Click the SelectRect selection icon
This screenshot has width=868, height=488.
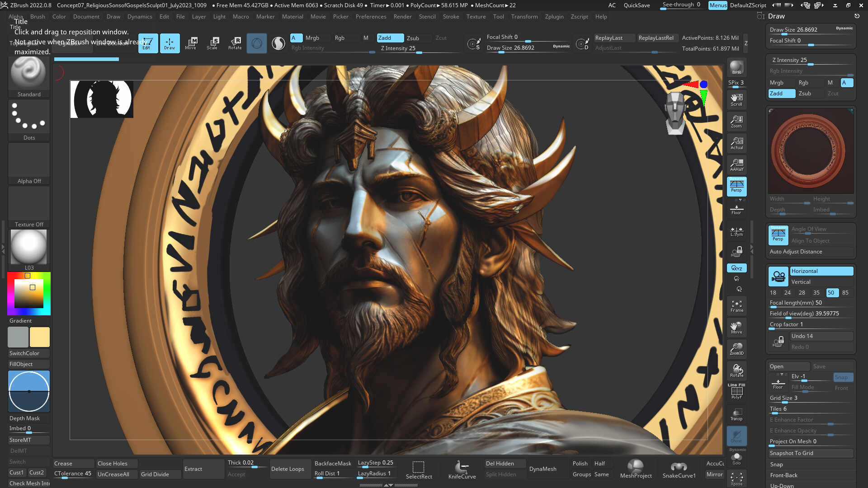click(x=419, y=469)
